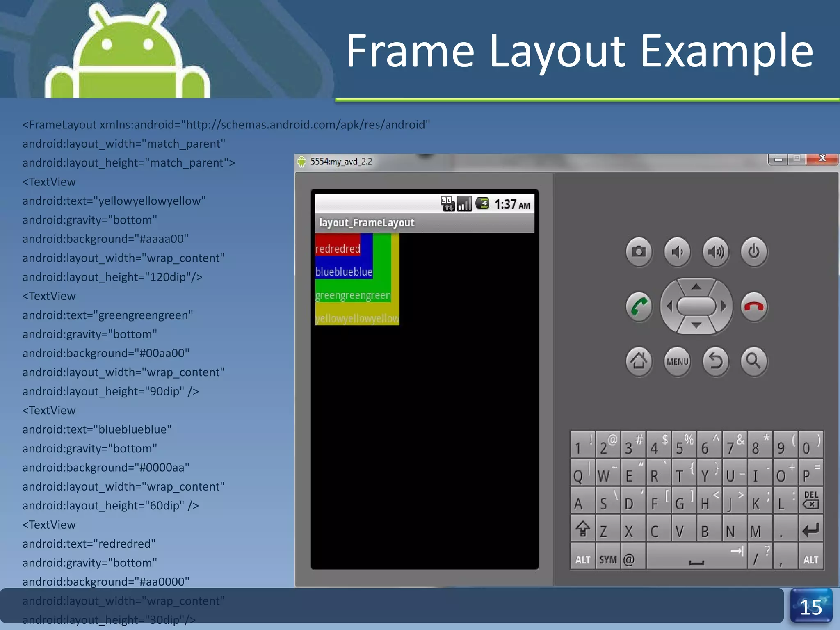Tap the blueblueblue text view
This screenshot has width=840, height=630.
344,272
